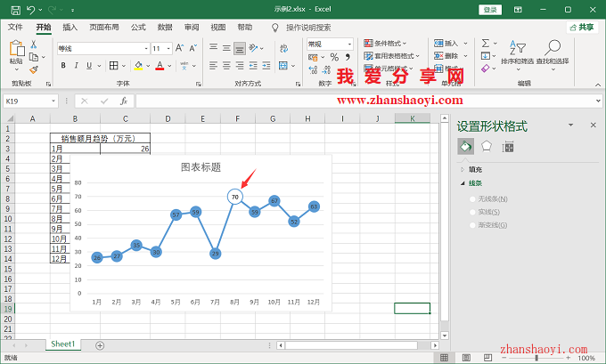
Task: Click the Wrap Text icon
Action: pos(283,48)
